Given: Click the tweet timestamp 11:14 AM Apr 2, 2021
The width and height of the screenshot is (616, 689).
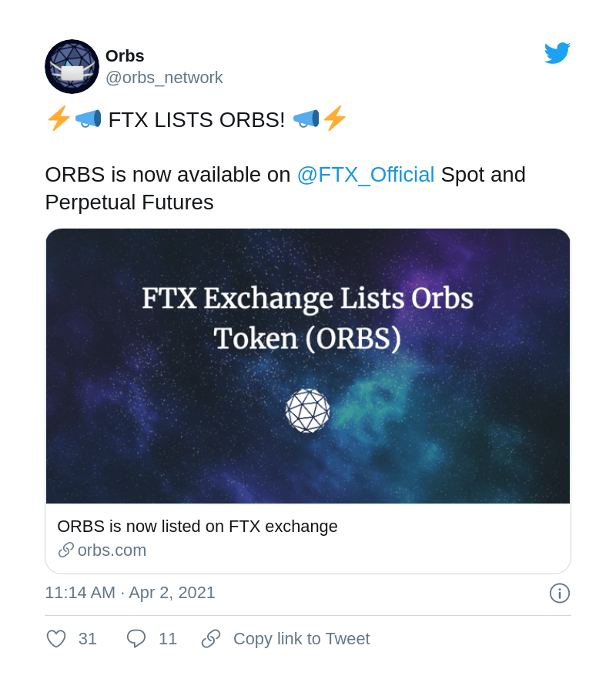Looking at the screenshot, I should point(130,593).
